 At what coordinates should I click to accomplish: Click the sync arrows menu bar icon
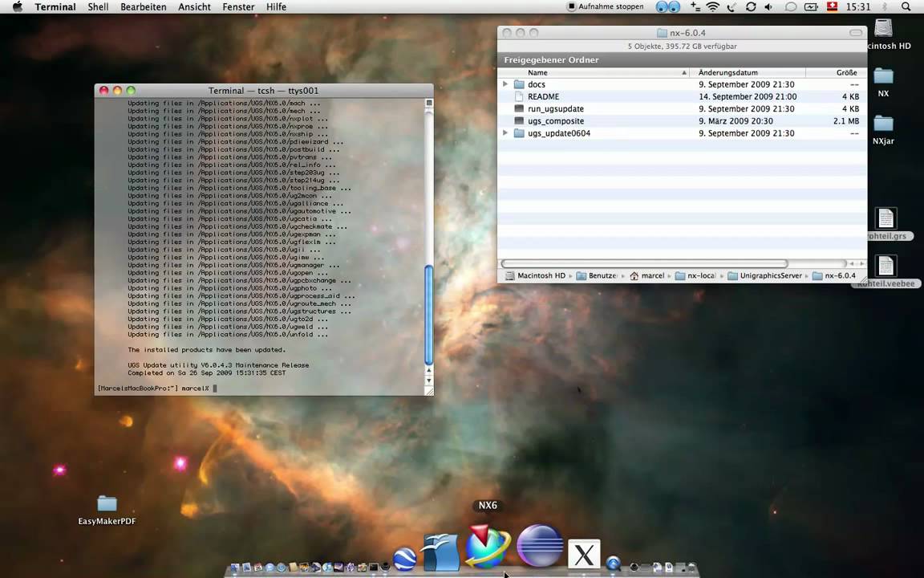click(750, 7)
